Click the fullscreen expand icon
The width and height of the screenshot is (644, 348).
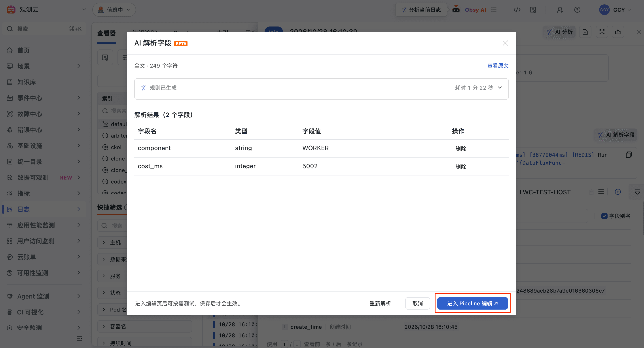click(x=602, y=32)
